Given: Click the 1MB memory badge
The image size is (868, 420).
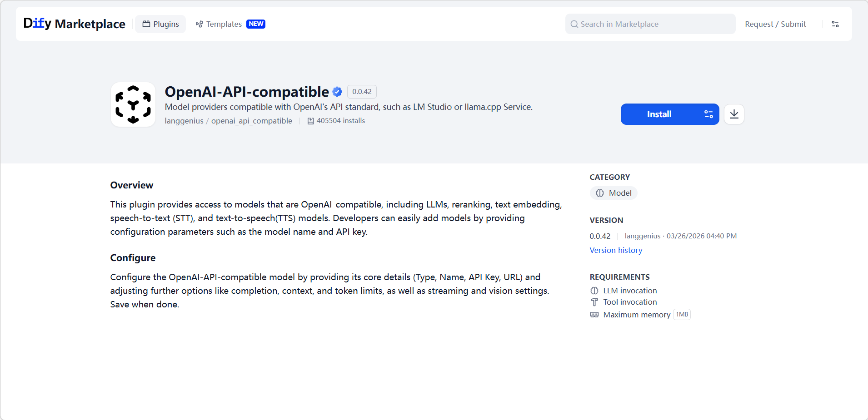Looking at the screenshot, I should point(682,315).
